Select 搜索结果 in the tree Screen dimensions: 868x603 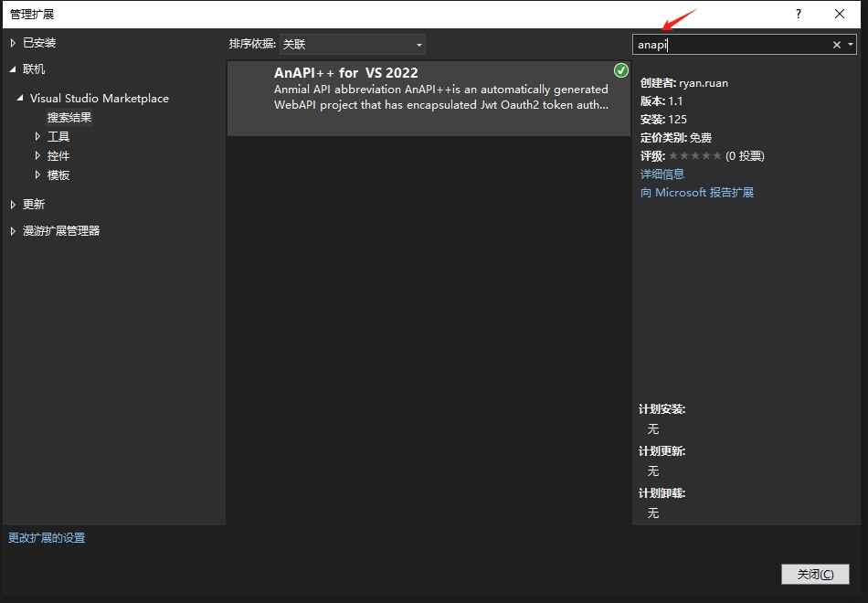point(69,117)
